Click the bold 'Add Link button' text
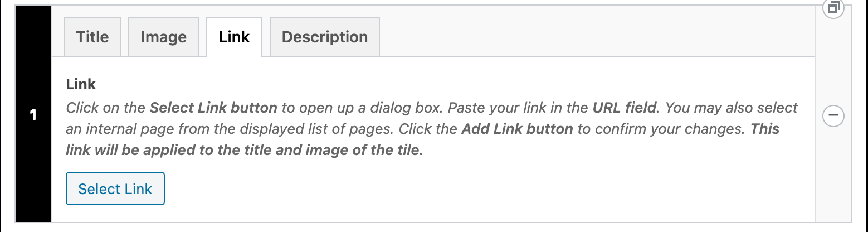Image resolution: width=868 pixels, height=232 pixels. (x=517, y=129)
